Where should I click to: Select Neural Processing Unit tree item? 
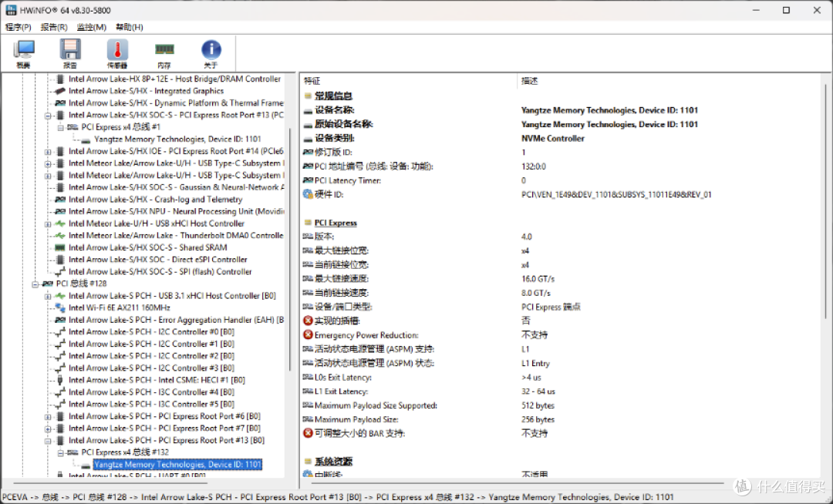176,212
